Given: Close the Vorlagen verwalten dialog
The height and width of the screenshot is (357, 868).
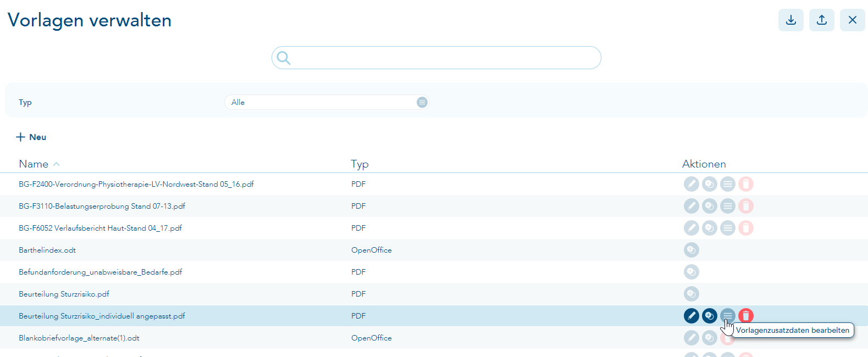Looking at the screenshot, I should [852, 20].
